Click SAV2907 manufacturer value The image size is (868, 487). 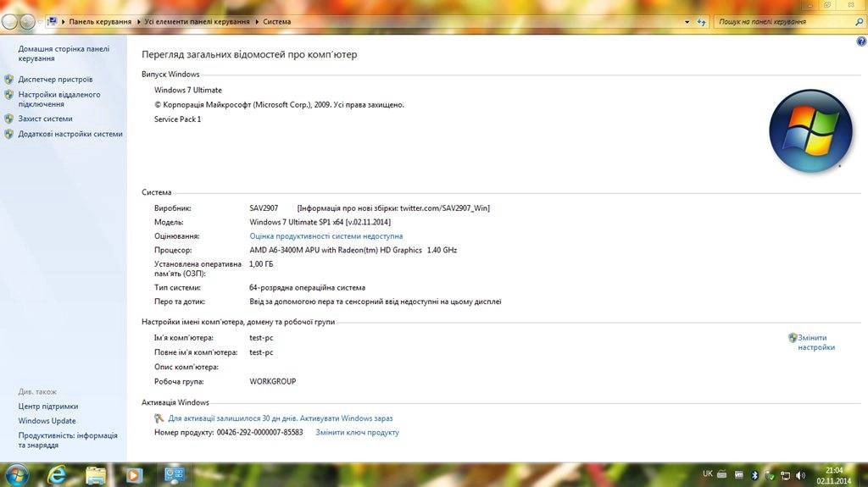click(264, 208)
